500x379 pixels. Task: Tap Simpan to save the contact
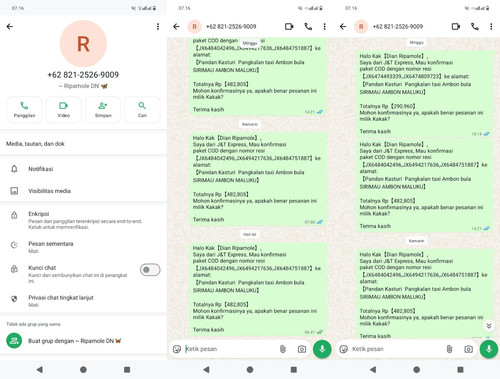tap(103, 110)
